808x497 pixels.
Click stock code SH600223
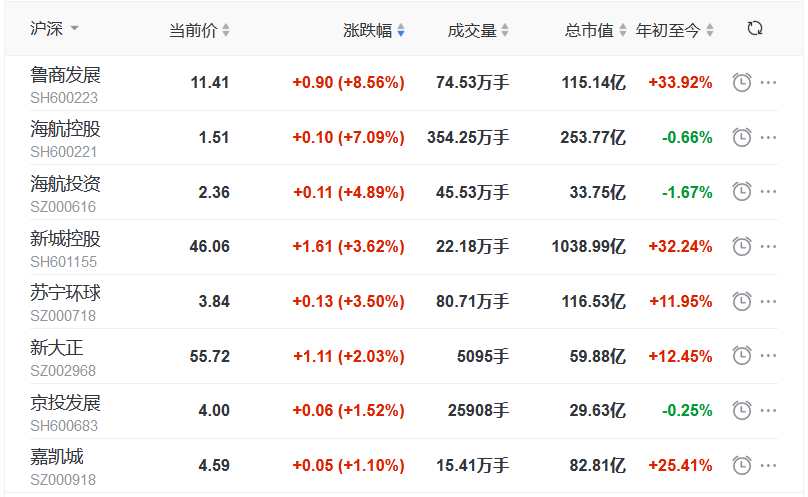tap(64, 97)
